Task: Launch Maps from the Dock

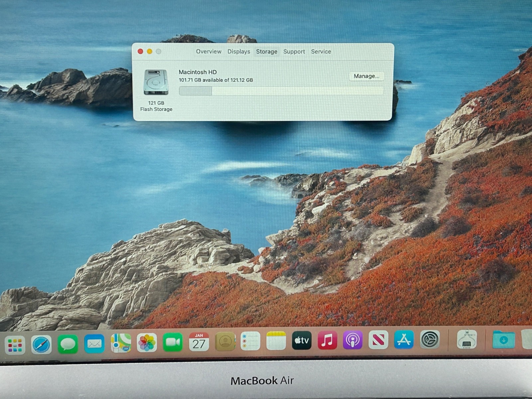Action: [120, 343]
